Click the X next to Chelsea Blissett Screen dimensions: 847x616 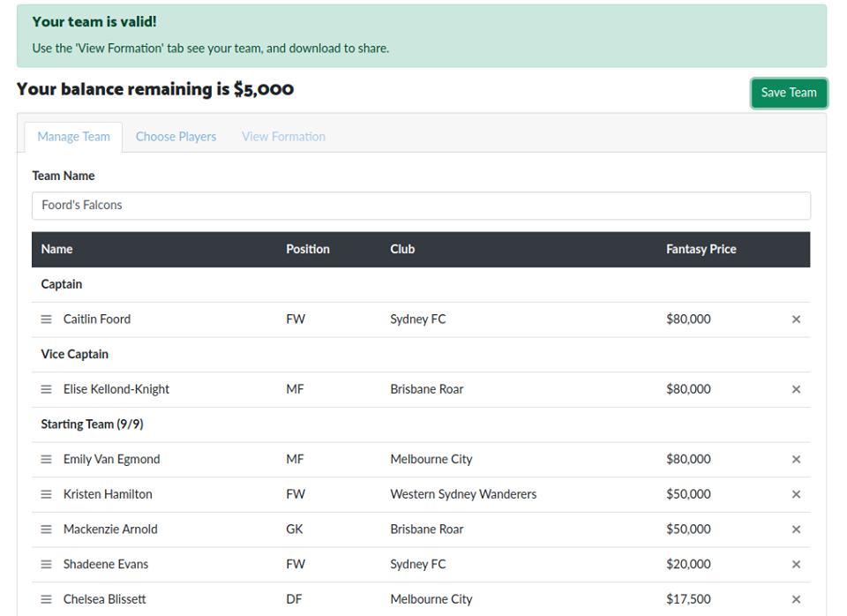[796, 599]
